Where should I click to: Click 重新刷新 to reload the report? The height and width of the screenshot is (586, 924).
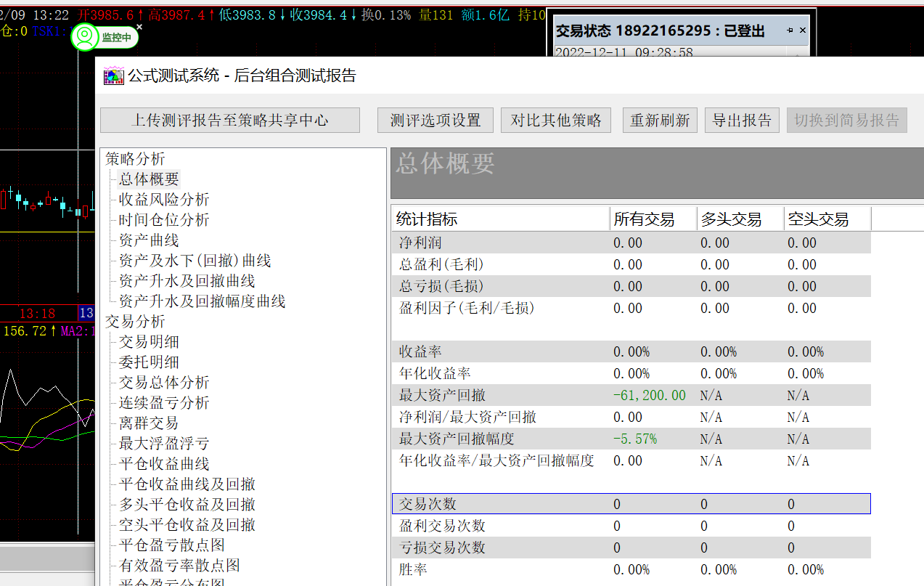pos(660,121)
